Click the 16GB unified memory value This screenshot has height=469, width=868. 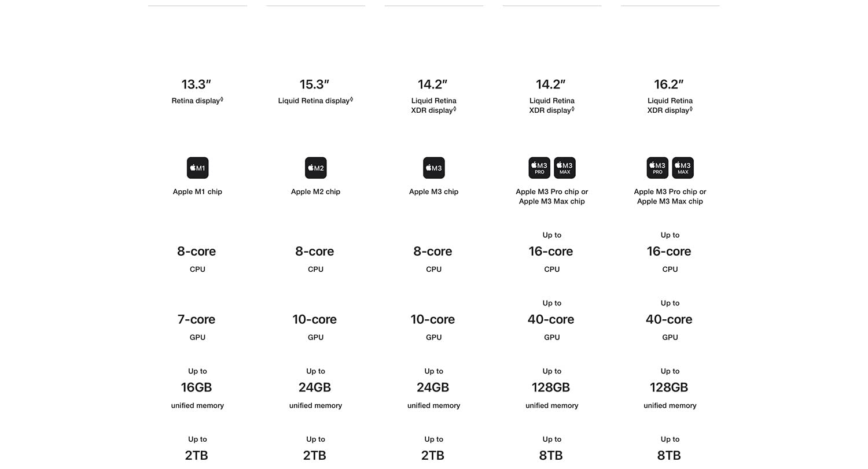point(197,387)
